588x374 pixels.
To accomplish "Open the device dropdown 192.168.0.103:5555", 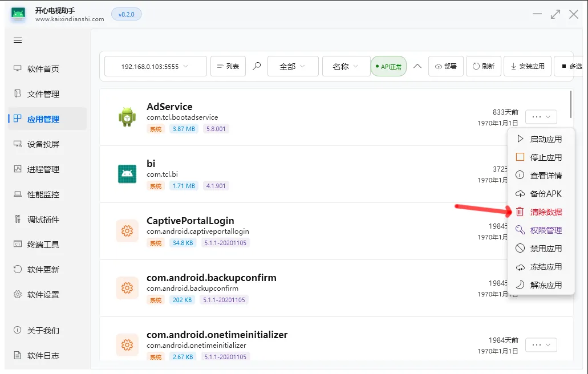I will click(x=155, y=66).
